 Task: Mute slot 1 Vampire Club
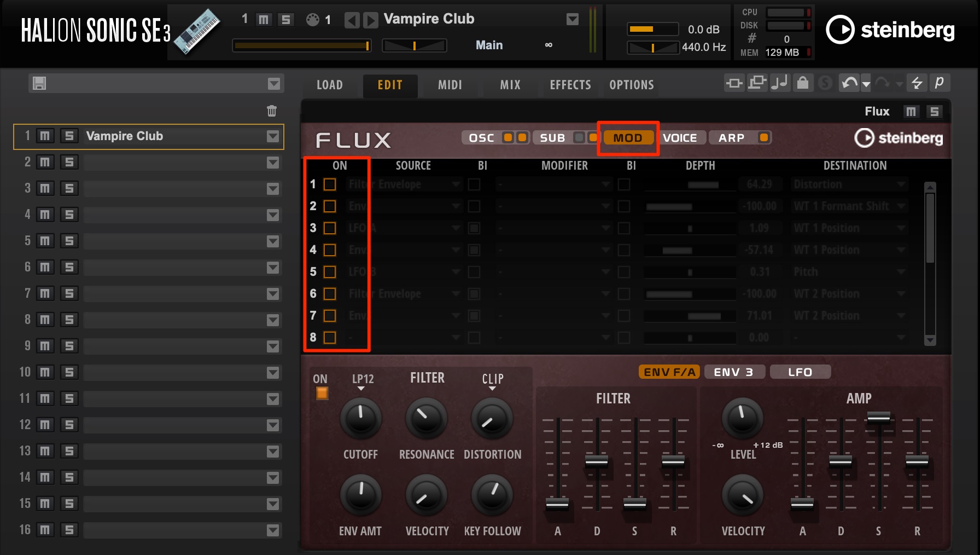[45, 136]
